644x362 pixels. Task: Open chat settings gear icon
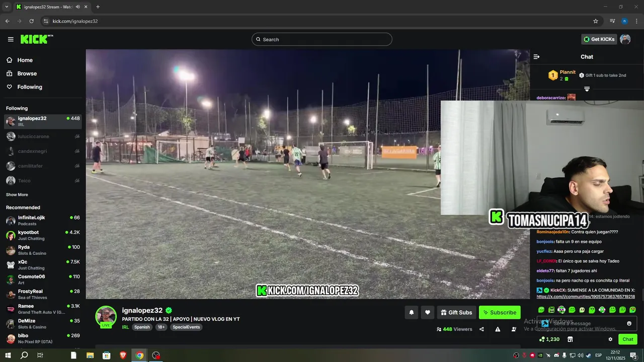coord(610,339)
